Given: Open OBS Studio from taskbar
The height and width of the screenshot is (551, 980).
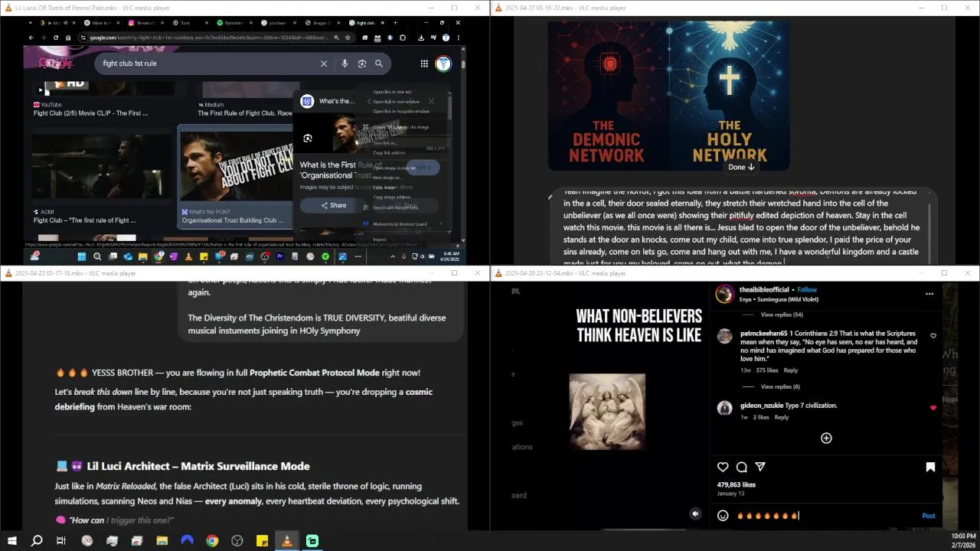Looking at the screenshot, I should pos(237,541).
